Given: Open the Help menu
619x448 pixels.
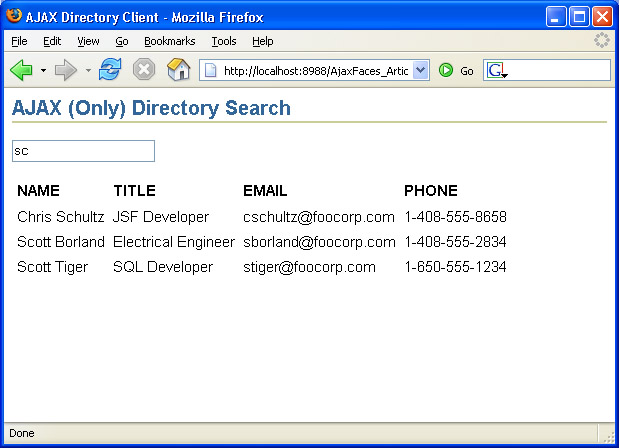Looking at the screenshot, I should (x=263, y=41).
